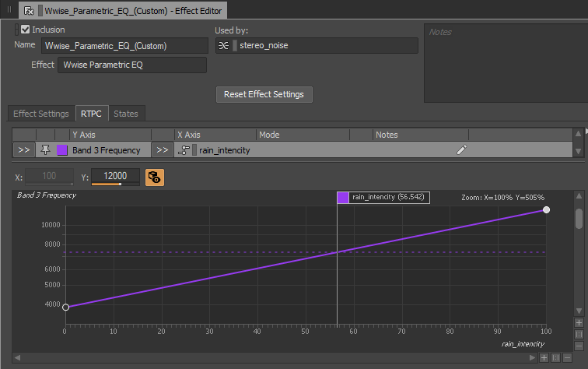This screenshot has width=588, height=369.
Task: Switch to the Effect Settings tab
Action: tap(41, 114)
